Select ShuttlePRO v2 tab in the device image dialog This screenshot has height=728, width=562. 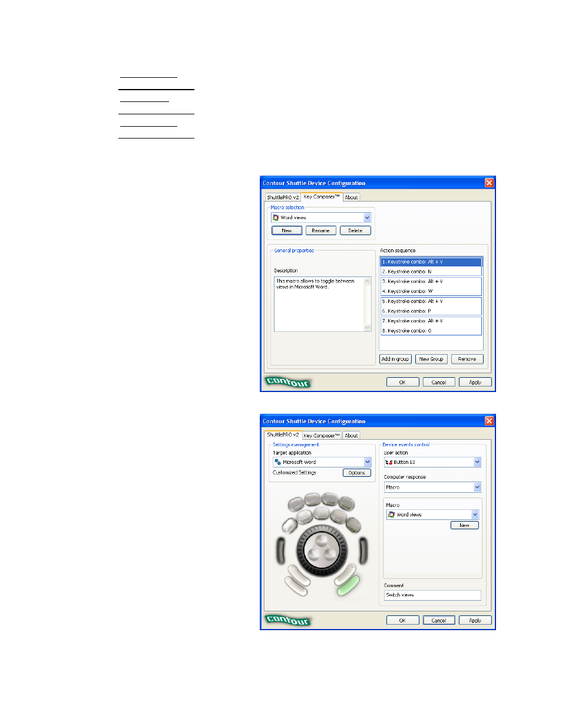283,435
